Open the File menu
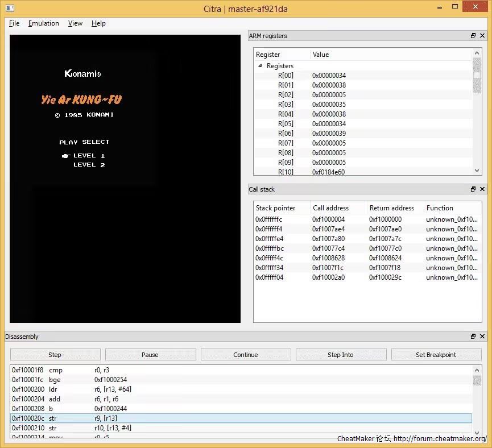 [14, 23]
